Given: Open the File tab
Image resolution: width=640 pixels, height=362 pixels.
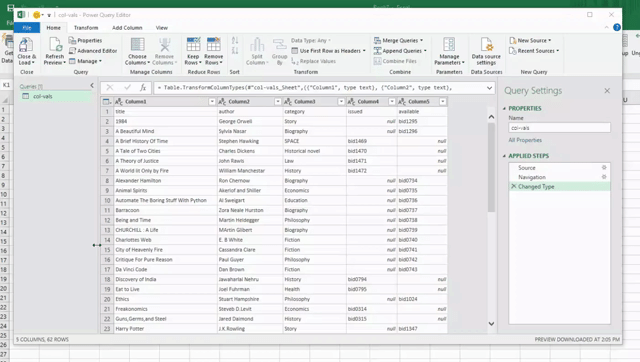Looking at the screenshot, I should pos(27,28).
